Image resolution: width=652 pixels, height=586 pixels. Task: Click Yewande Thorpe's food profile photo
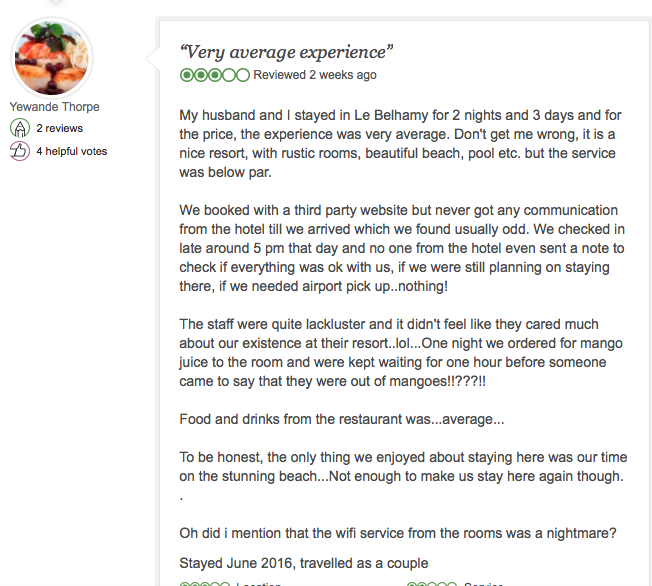coord(52,58)
